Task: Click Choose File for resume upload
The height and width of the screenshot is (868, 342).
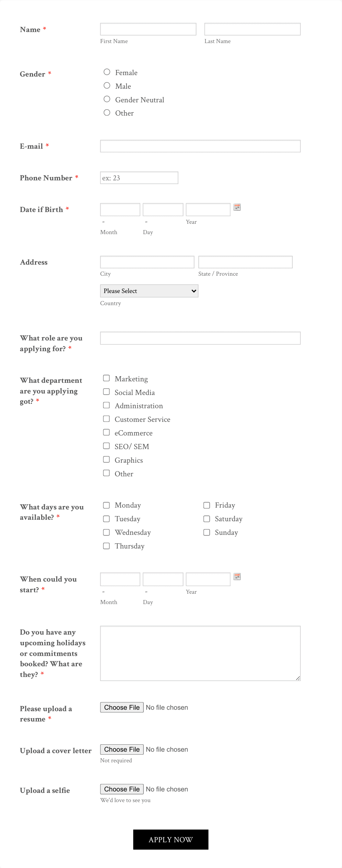Action: click(122, 708)
